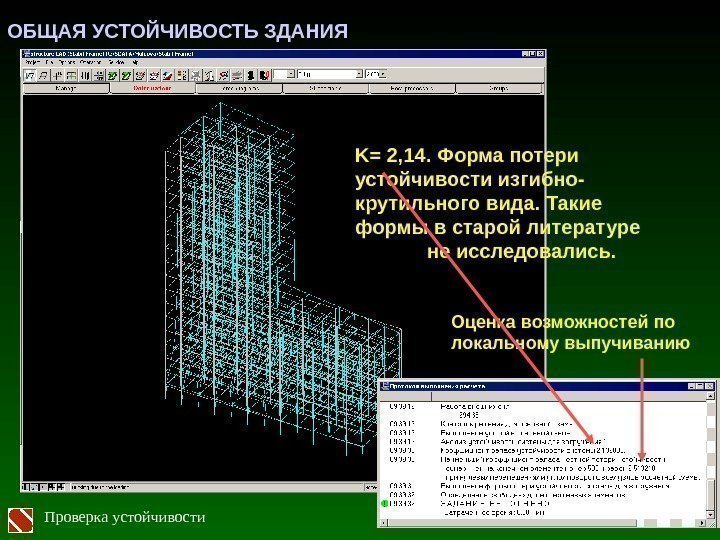This screenshot has height=540, width=720.
Task: Switch to the Postprocessors tab
Action: pos(412,88)
